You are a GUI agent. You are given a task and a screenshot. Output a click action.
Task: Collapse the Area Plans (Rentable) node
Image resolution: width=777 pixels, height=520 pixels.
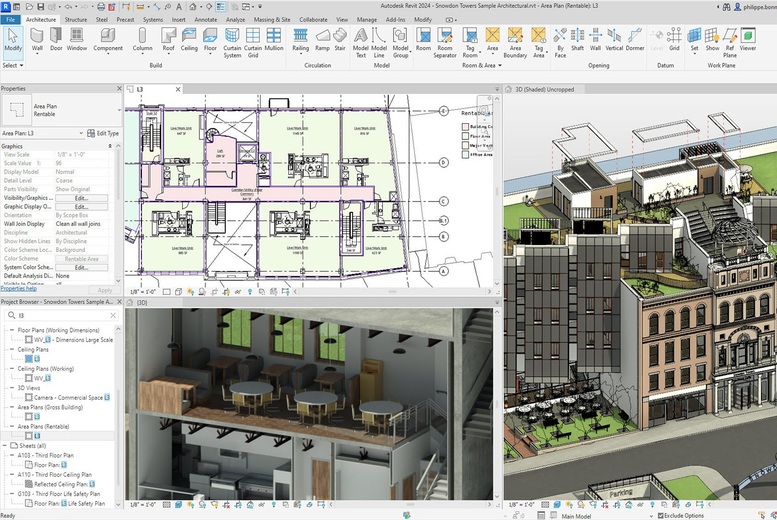pyautogui.click(x=12, y=426)
